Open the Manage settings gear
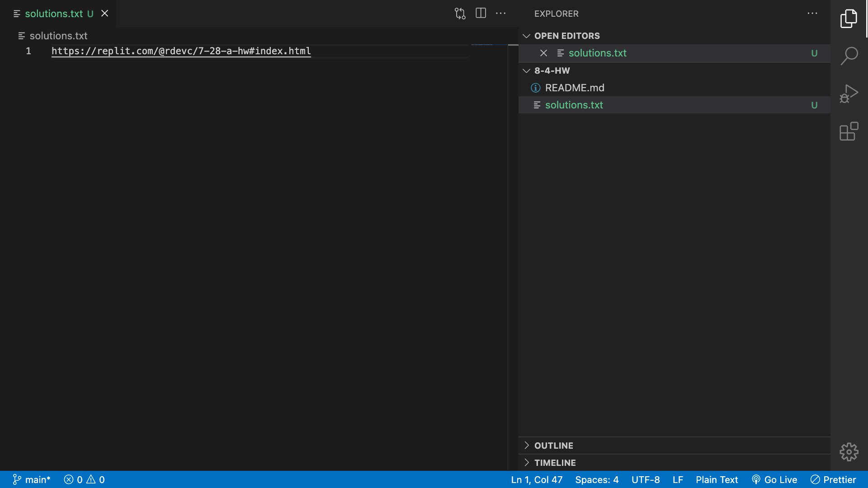This screenshot has height=488, width=868. point(849,451)
